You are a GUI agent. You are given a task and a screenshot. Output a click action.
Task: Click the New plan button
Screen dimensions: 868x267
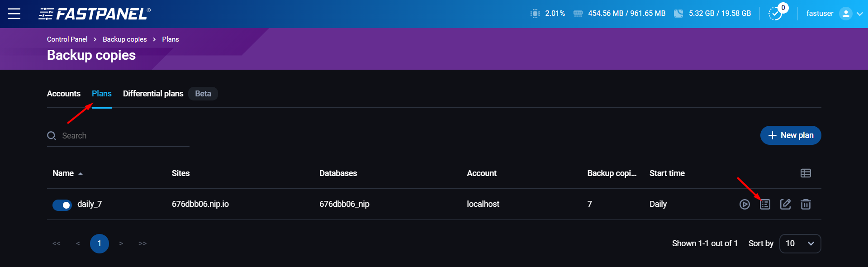pyautogui.click(x=790, y=135)
